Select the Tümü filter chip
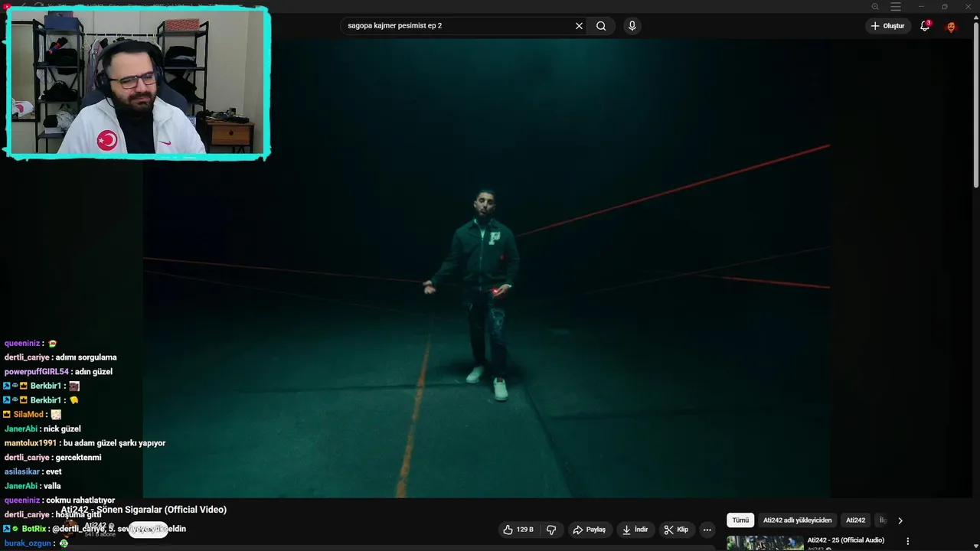Screen dimensions: 980x551 [740, 520]
